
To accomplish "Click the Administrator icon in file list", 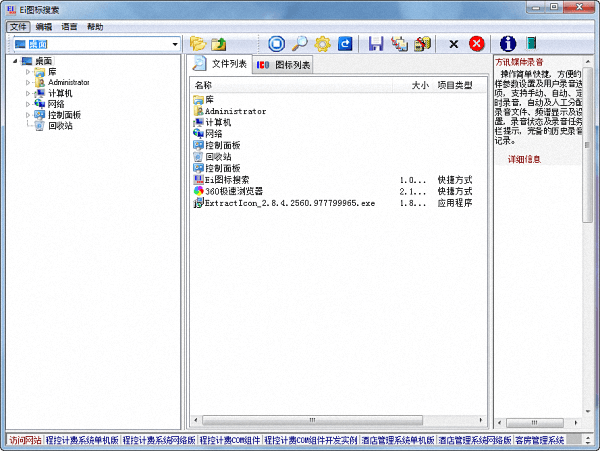I will pyautogui.click(x=199, y=111).
